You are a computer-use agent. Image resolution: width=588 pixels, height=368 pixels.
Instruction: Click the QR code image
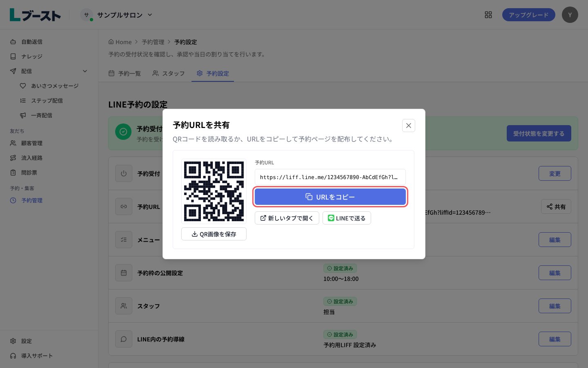pos(214,191)
